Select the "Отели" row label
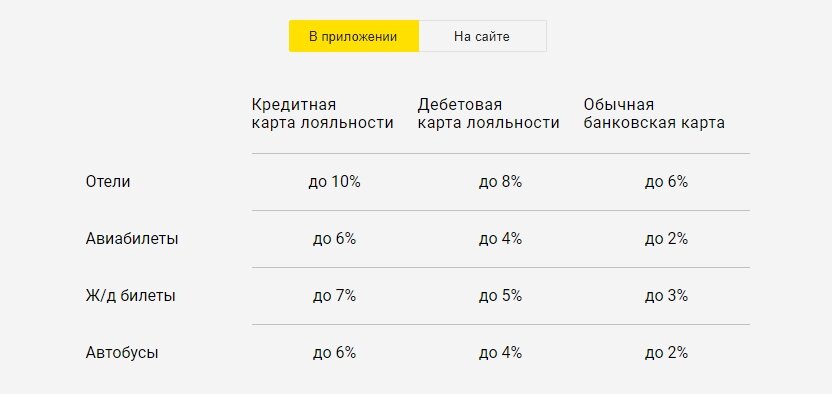The image size is (832, 394). (x=108, y=182)
